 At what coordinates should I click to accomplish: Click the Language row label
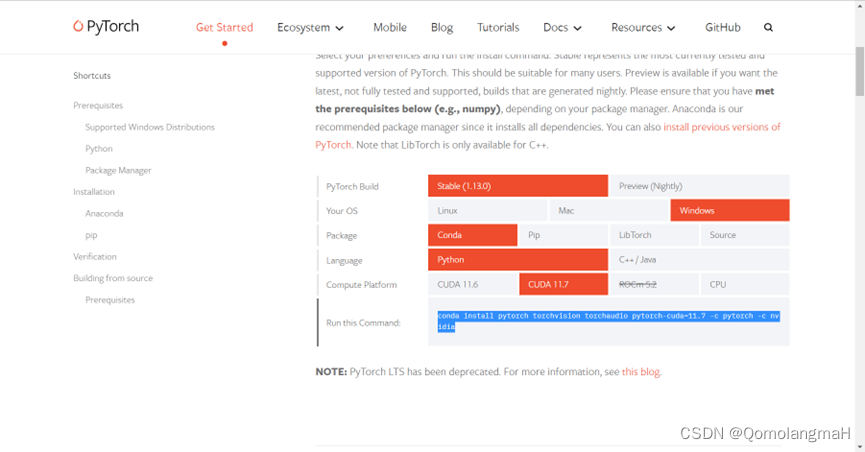[x=344, y=260]
